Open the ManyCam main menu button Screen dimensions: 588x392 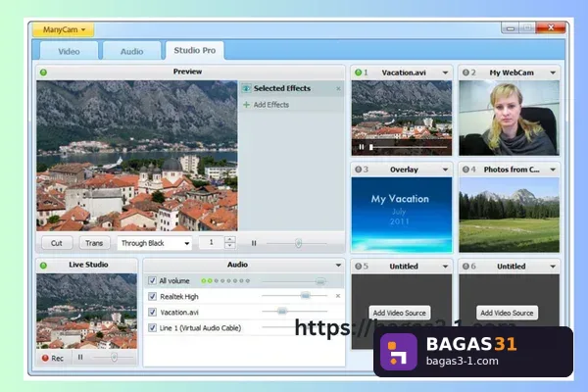(x=63, y=29)
